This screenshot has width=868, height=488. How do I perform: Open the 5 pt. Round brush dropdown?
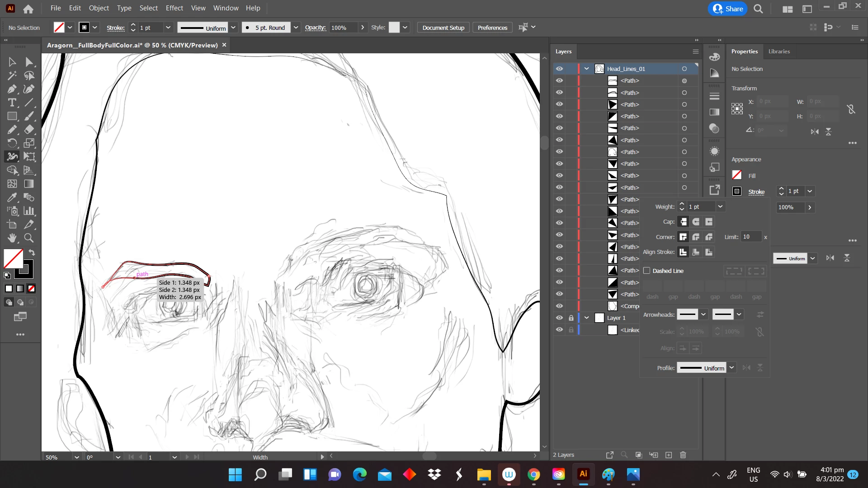tap(296, 28)
